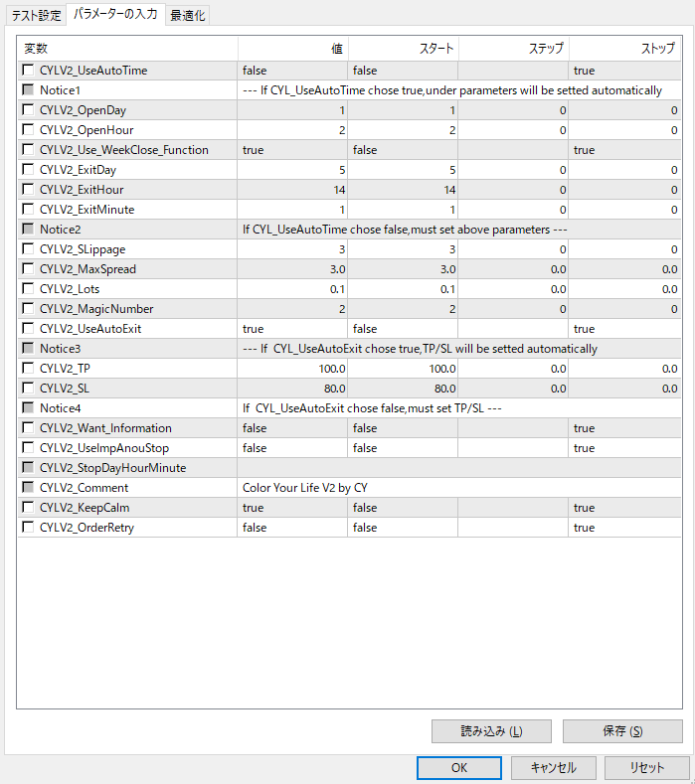Image resolution: width=695 pixels, height=784 pixels.
Task: Click the CYLV2_ExitMinute value cell '1'
Action: (x=292, y=210)
